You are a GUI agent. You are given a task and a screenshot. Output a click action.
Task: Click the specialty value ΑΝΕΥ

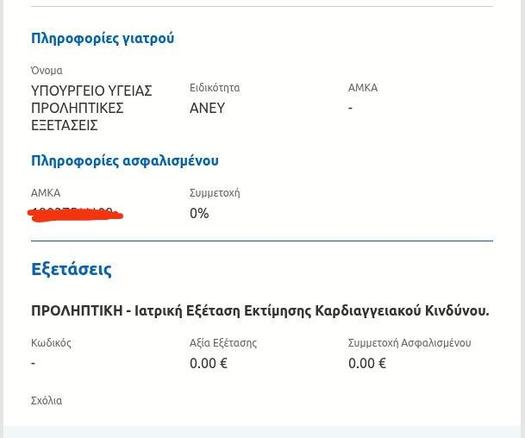(x=207, y=108)
